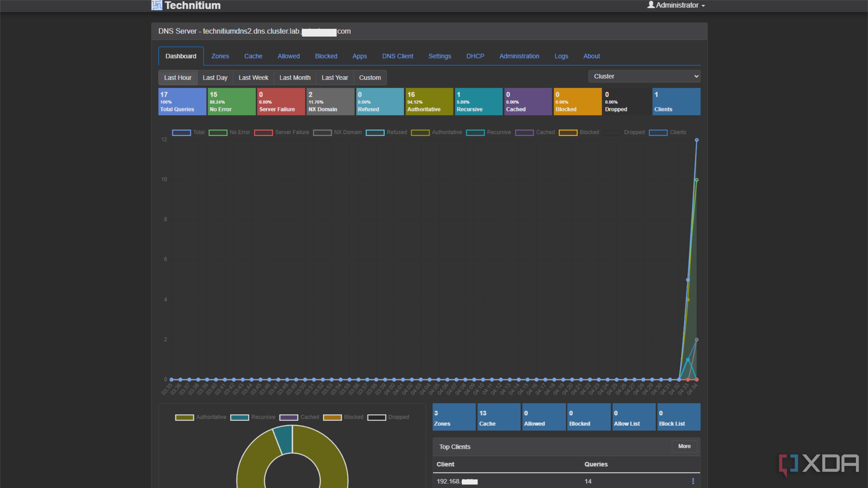Toggle Refused series in chart legend

point(386,132)
